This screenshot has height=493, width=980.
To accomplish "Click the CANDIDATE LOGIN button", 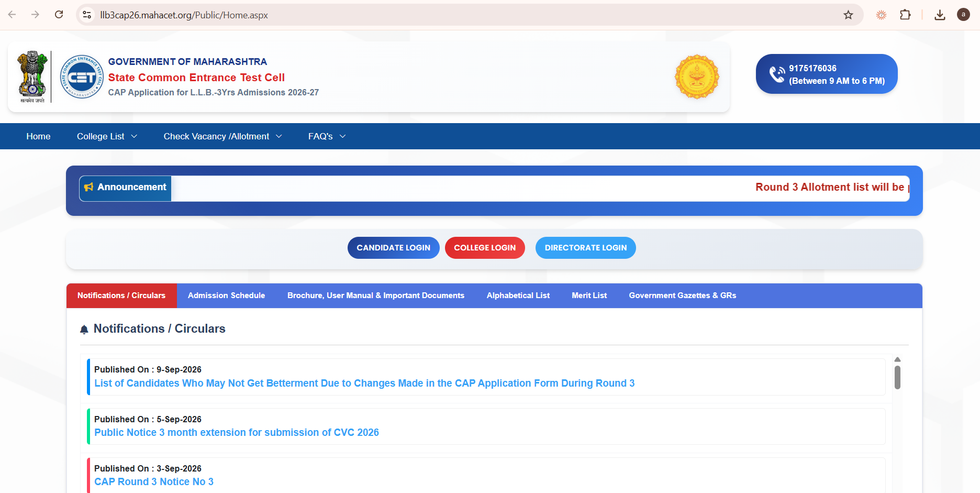I will 394,248.
